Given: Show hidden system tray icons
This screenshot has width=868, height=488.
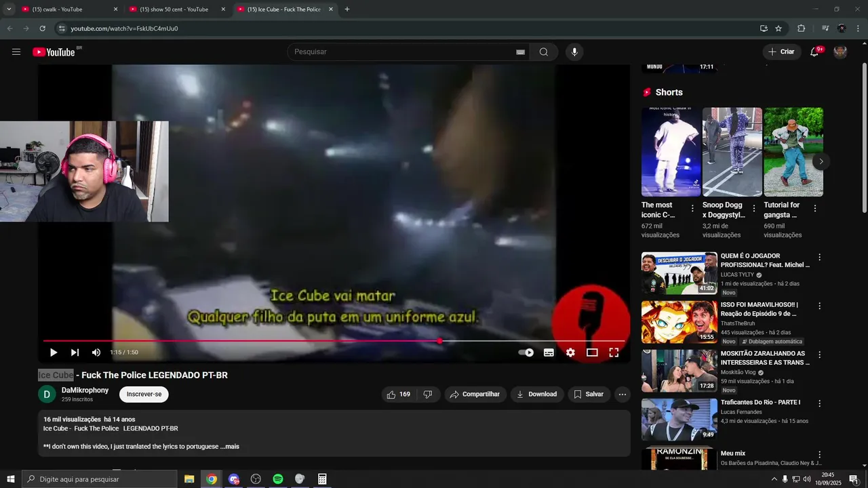Looking at the screenshot, I should tap(774, 479).
